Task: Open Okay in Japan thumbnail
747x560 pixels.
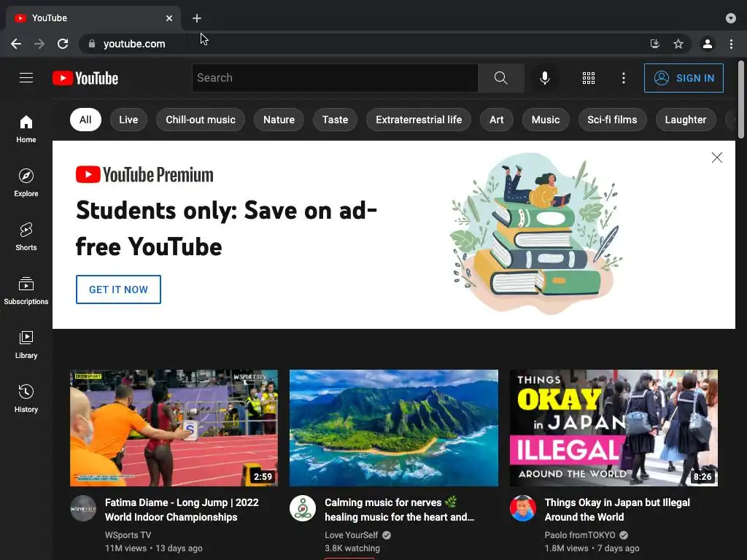Action: [614, 427]
